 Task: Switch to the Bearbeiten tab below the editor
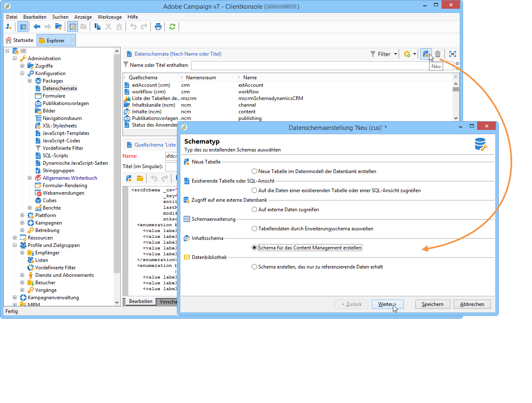tap(140, 301)
